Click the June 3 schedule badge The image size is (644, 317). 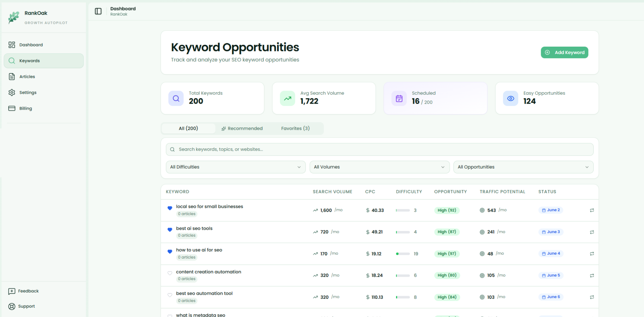(551, 232)
